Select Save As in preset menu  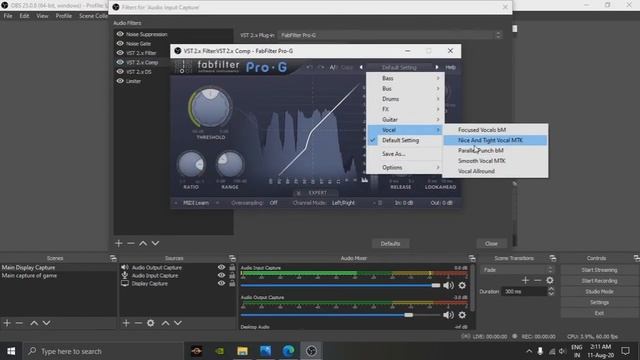tap(405, 154)
